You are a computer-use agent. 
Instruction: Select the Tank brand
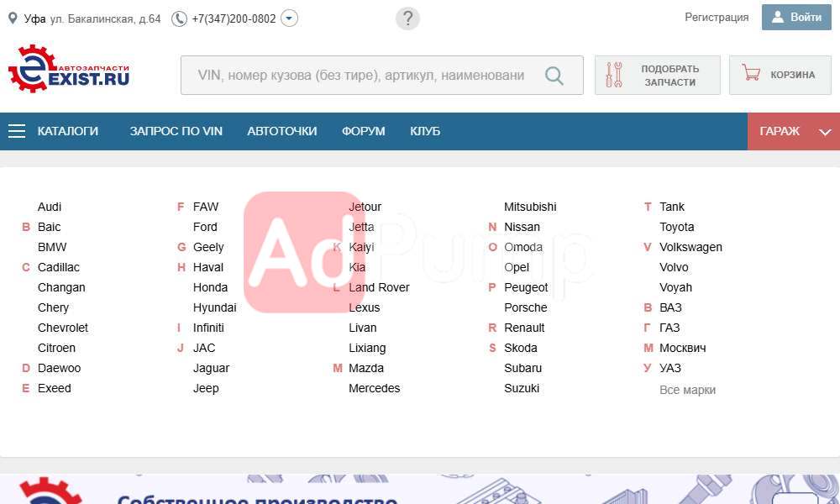672,207
